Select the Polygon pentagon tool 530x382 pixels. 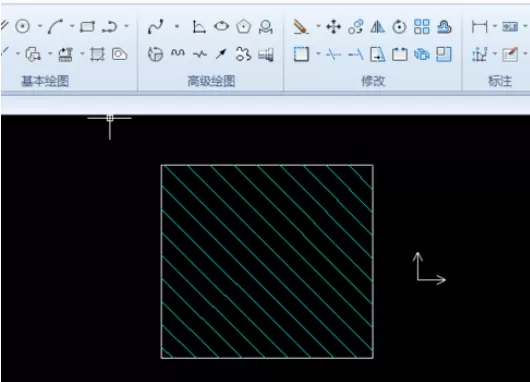pos(244,26)
